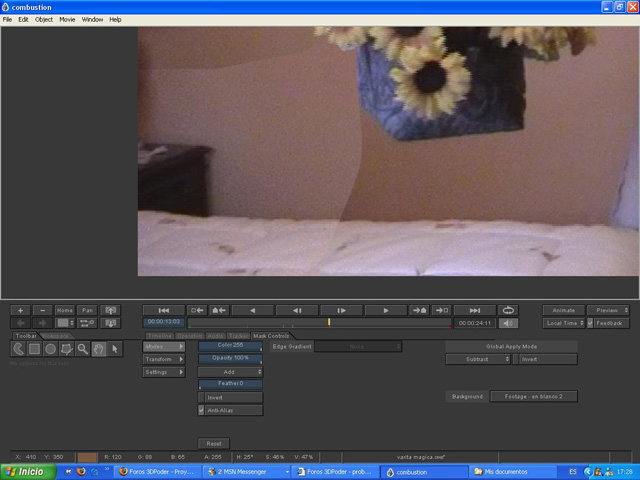640x480 pixels.
Task: Click the Pan button
Action: click(x=87, y=310)
